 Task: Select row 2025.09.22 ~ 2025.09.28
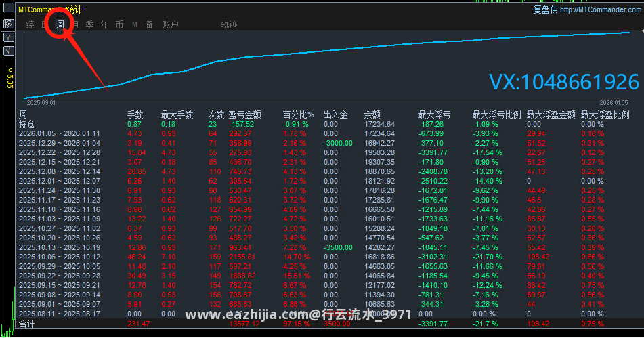[x=59, y=276]
